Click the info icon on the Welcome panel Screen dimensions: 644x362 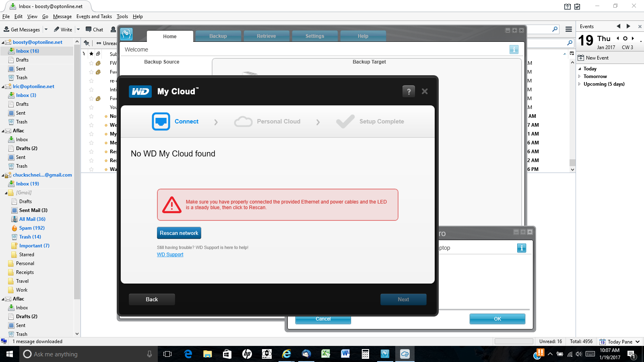[x=514, y=49]
